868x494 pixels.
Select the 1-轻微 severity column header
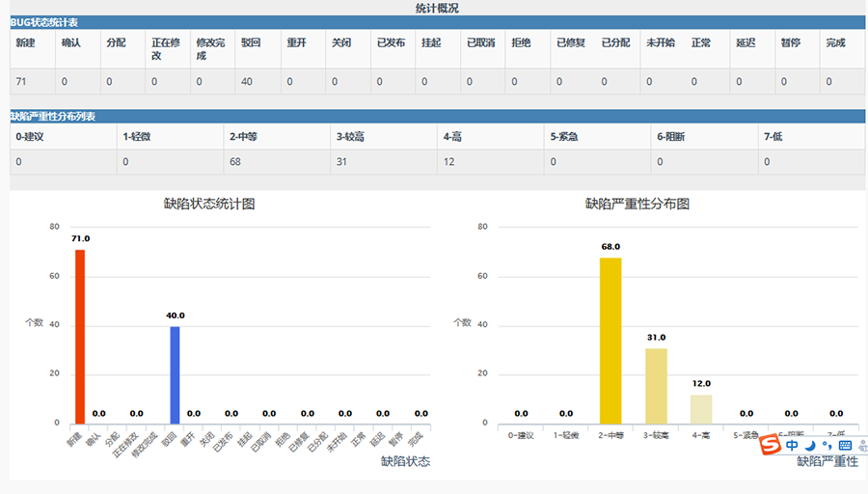pyautogui.click(x=136, y=136)
